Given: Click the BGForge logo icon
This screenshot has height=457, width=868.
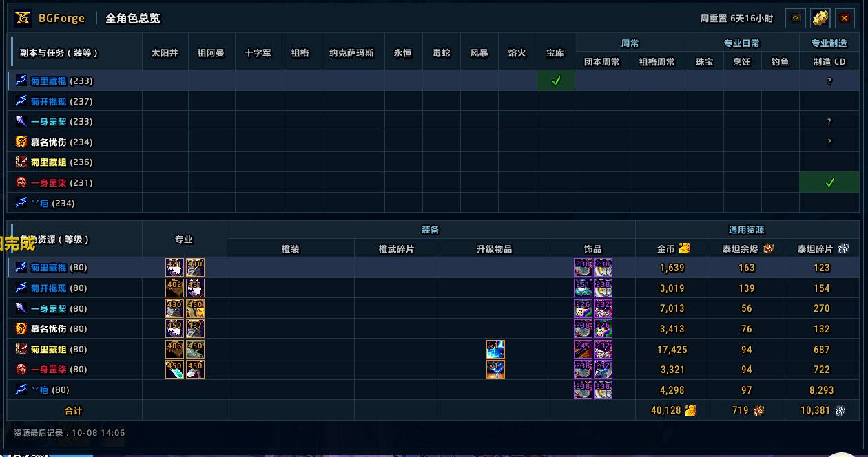Looking at the screenshot, I should click(23, 18).
